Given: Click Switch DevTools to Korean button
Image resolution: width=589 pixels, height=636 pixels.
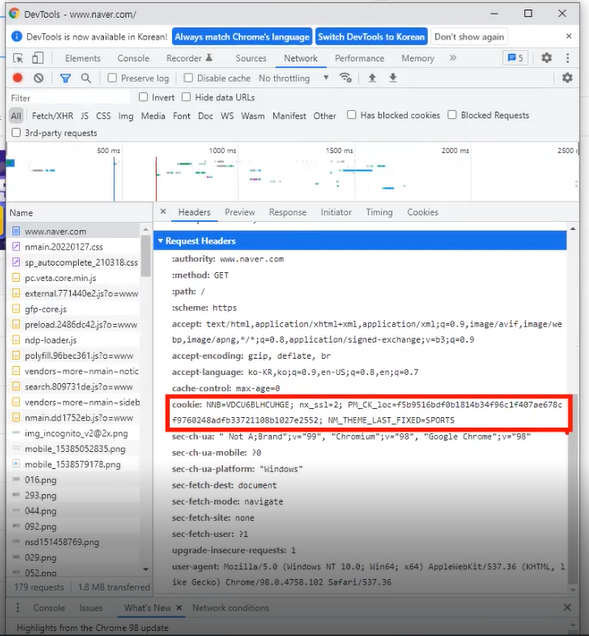Looking at the screenshot, I should [x=371, y=37].
